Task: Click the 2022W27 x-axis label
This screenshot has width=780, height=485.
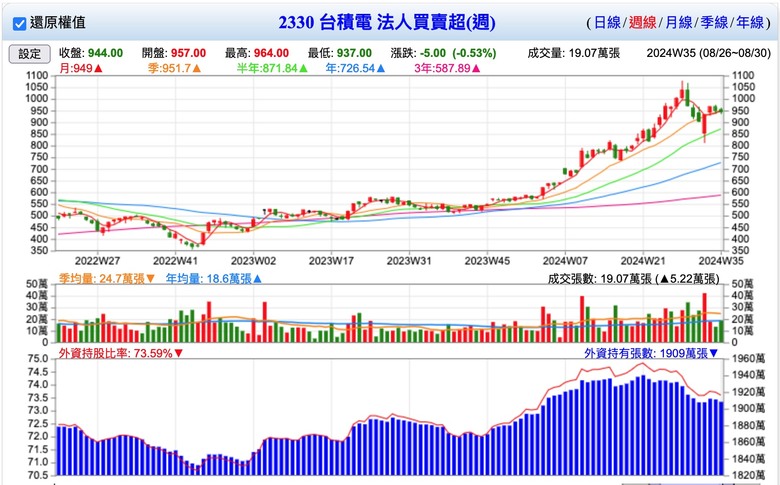Action: pos(98,261)
